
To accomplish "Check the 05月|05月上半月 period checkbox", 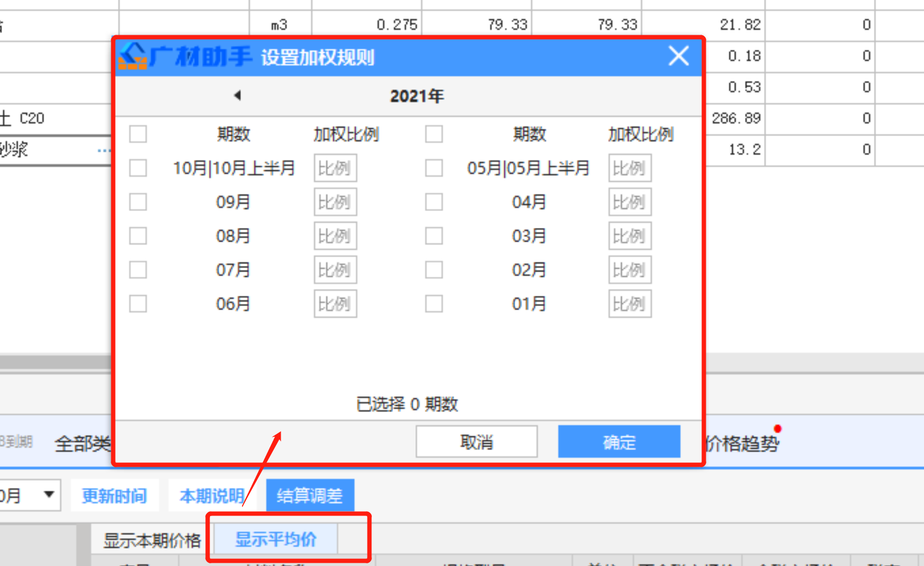I will click(434, 168).
